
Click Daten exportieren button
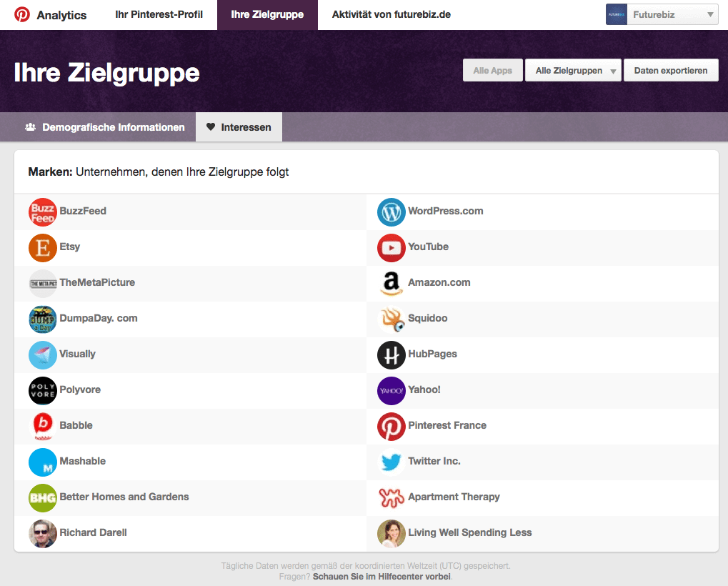click(671, 71)
